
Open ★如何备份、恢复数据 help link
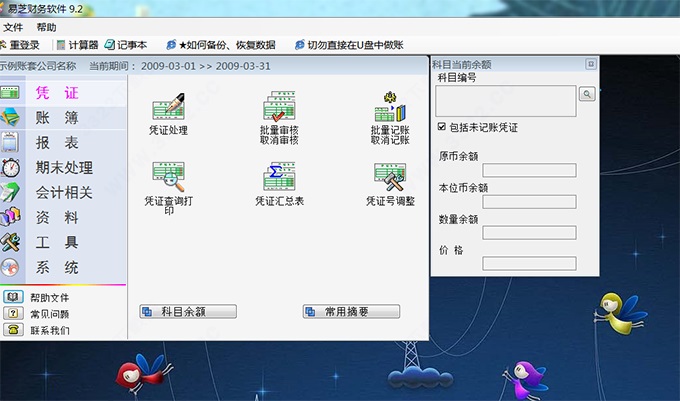tap(221, 45)
